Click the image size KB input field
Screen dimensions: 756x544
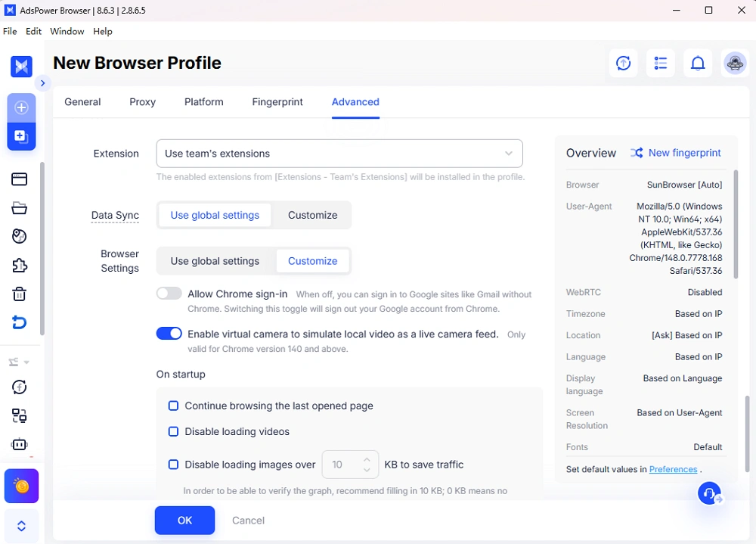pyautogui.click(x=350, y=465)
